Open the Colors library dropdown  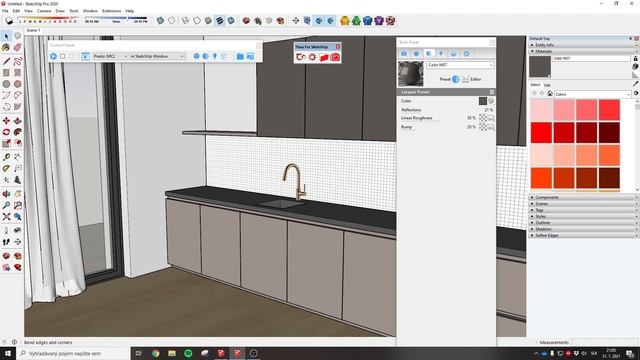[593, 94]
